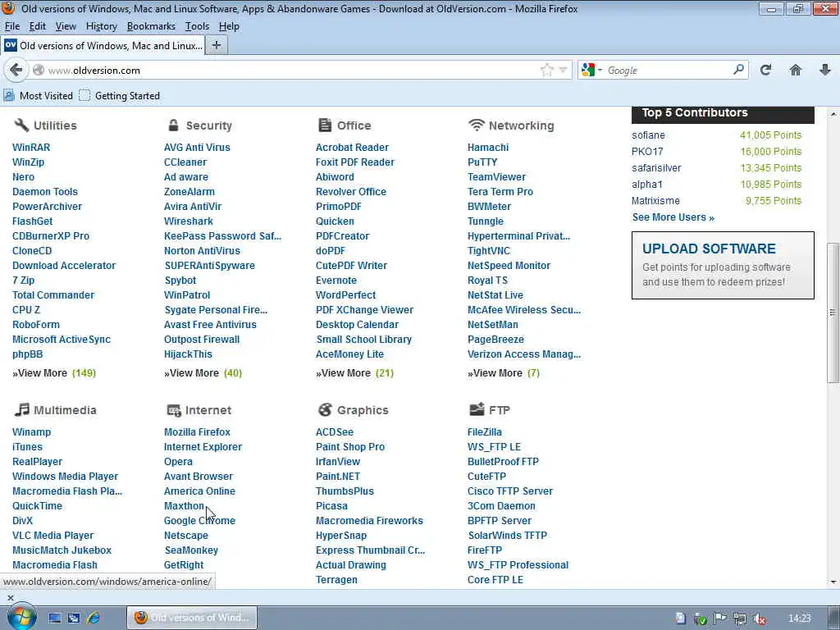Open the FileZilla link
The image size is (840, 630).
pos(485,431)
